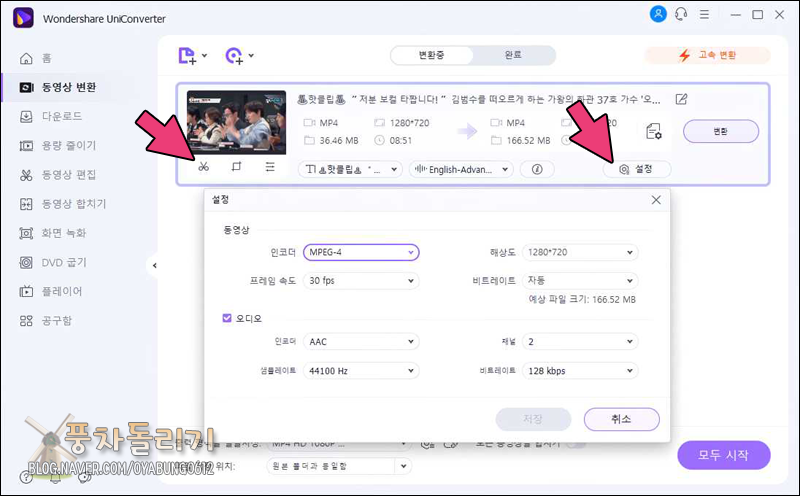Screen dimensions: 800x496
Task: Click the 모두 시작 button
Action: 723,455
